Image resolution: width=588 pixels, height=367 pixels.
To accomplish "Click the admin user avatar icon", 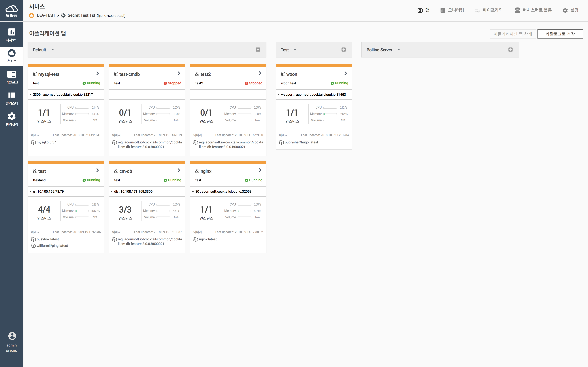I will tap(12, 336).
